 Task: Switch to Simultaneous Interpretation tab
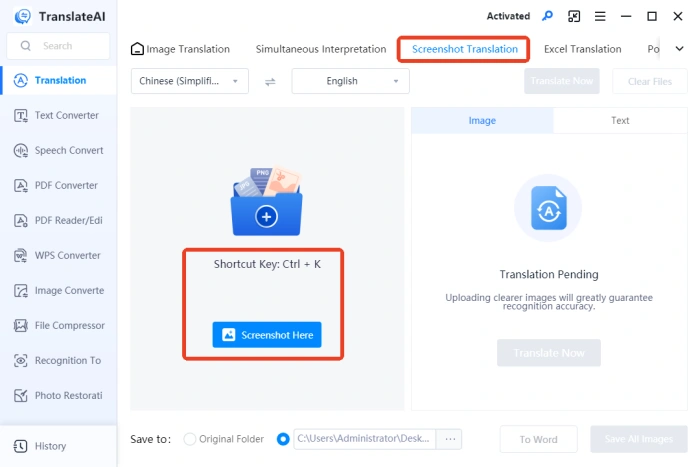[x=321, y=49]
